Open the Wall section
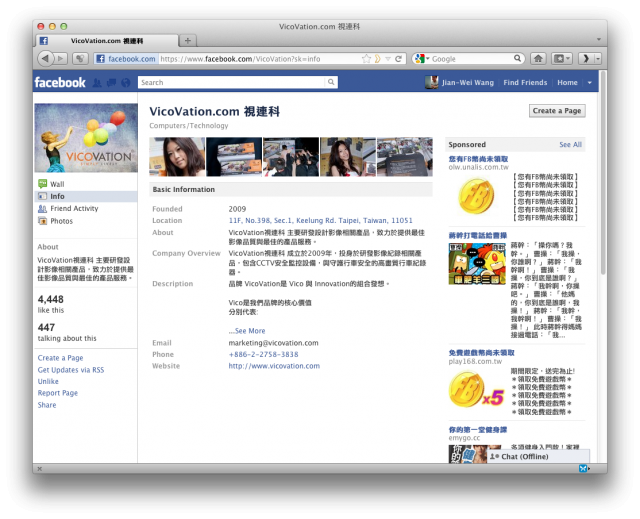The width and height of the screenshot is (640, 519). pos(57,184)
